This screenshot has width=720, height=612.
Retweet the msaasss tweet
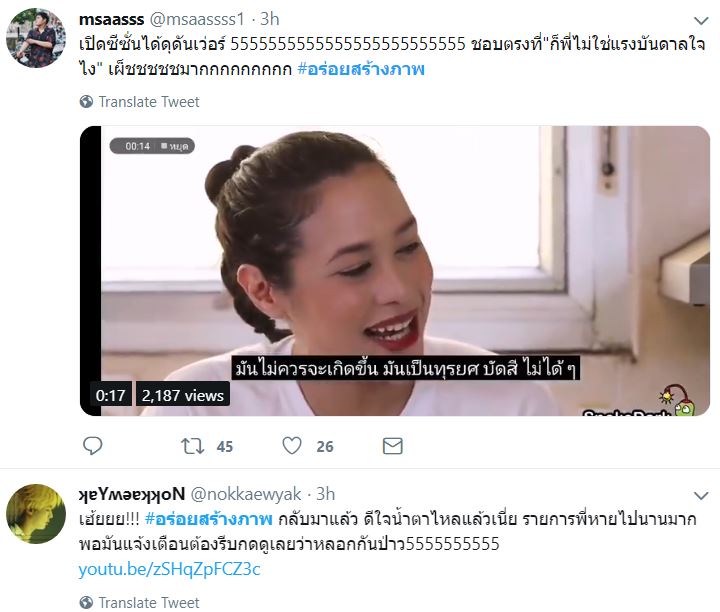click(x=192, y=446)
